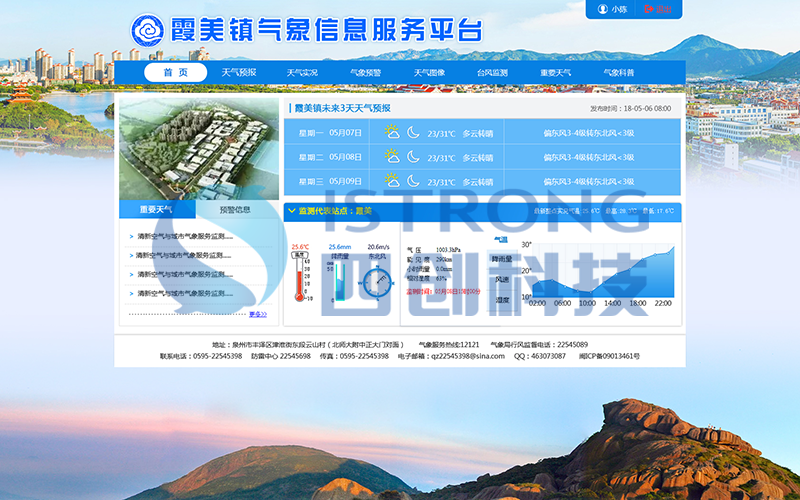Open the 重要天气 item in the top navigation bar
This screenshot has width=800, height=500.
tap(556, 73)
